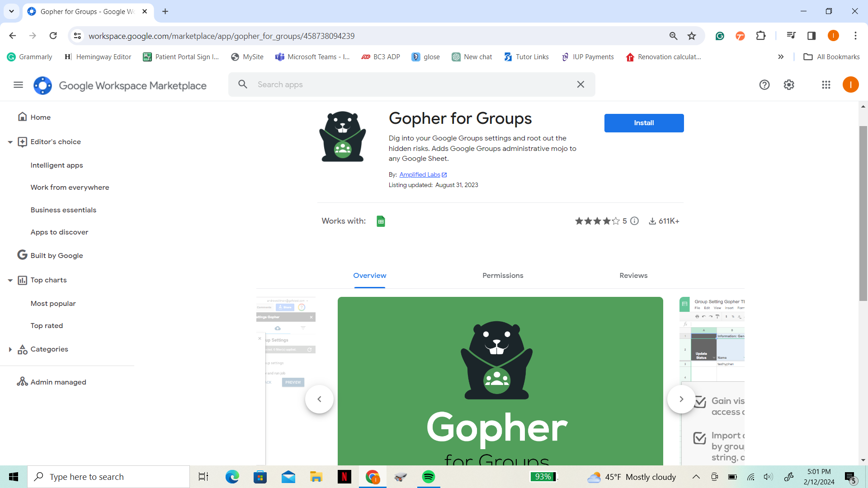Collapse the Editor's choice section
The height and width of the screenshot is (488, 868).
(10, 141)
